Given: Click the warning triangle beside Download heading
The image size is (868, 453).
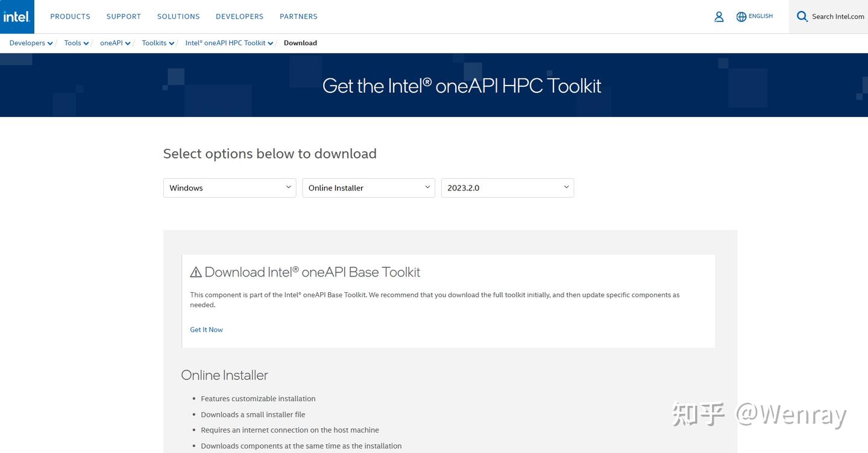Looking at the screenshot, I should pyautogui.click(x=195, y=272).
